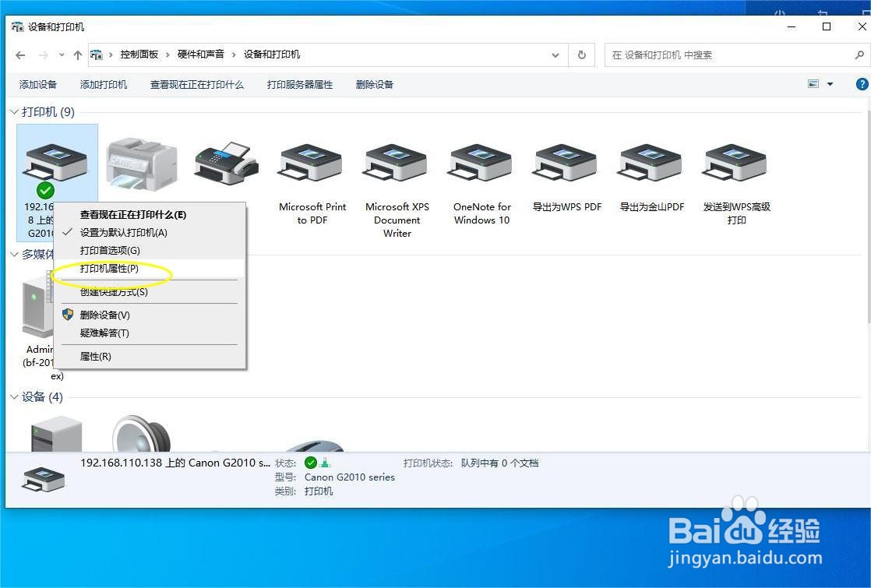Select Microsoft XPS Document Writer printer
The width and height of the screenshot is (871, 588).
[x=397, y=190]
